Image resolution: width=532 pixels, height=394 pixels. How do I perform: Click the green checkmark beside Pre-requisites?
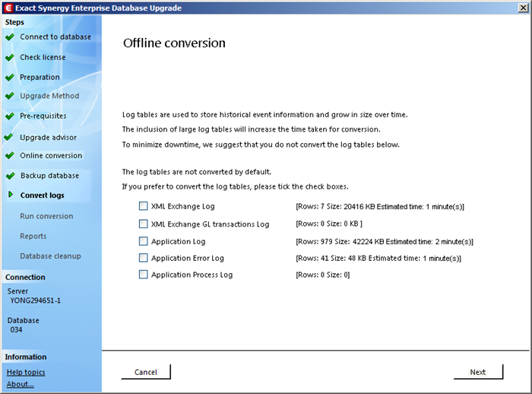[x=10, y=116]
